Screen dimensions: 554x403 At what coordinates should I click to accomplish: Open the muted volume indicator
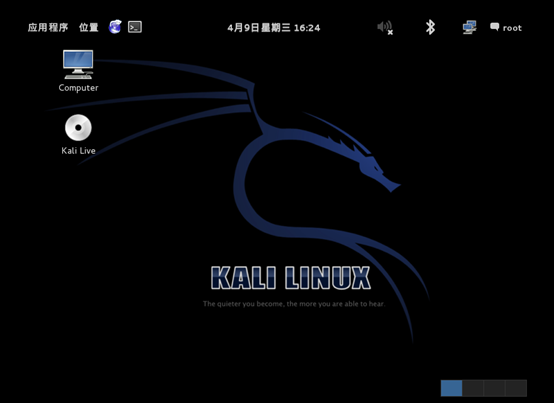coord(385,28)
